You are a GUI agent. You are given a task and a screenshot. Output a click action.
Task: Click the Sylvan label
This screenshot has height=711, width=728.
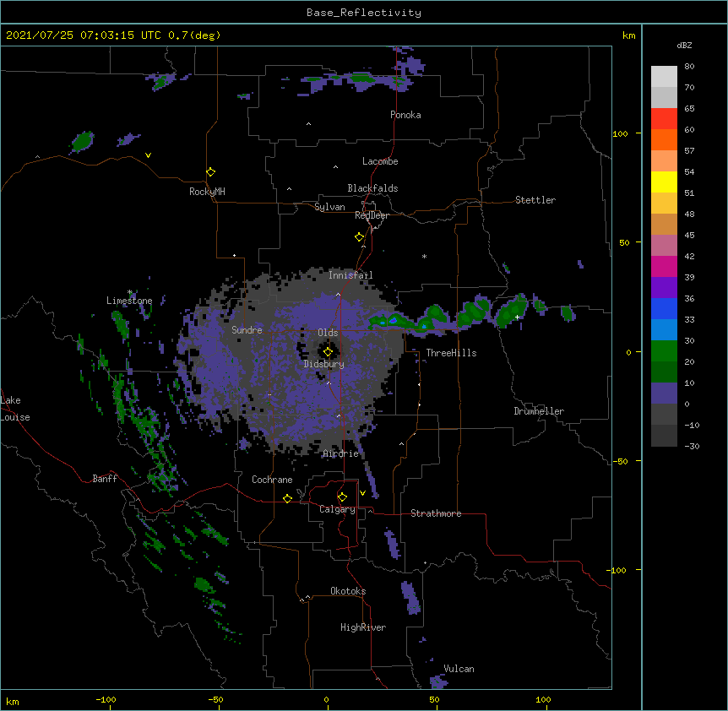pos(329,207)
